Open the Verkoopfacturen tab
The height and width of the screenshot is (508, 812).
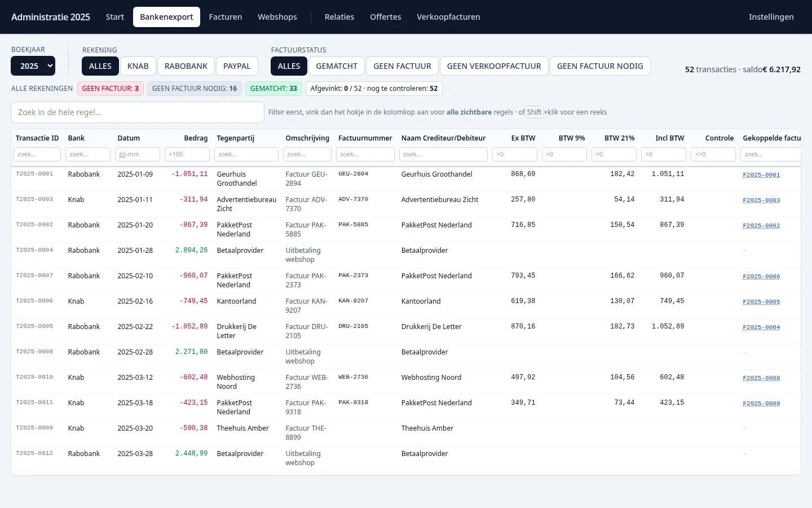[449, 17]
